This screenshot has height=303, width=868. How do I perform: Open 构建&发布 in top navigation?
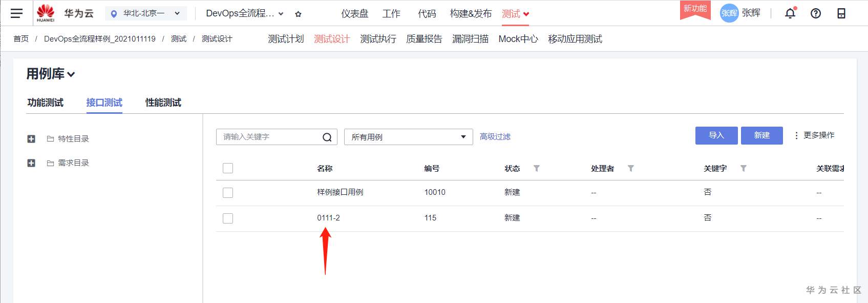coord(471,14)
